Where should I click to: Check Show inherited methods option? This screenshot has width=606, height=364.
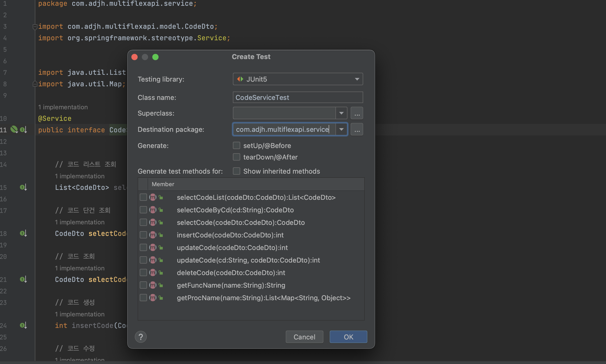coord(237,171)
